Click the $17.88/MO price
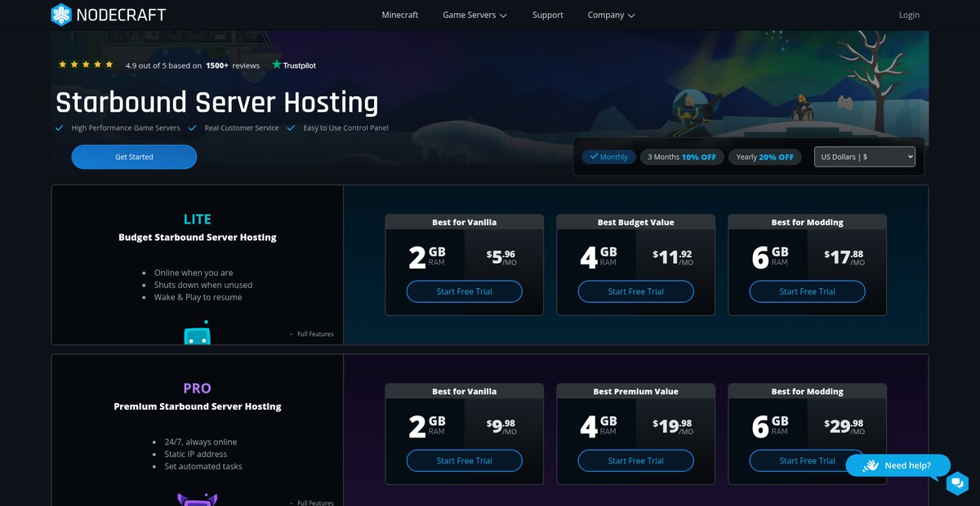This screenshot has height=506, width=980. (844, 257)
